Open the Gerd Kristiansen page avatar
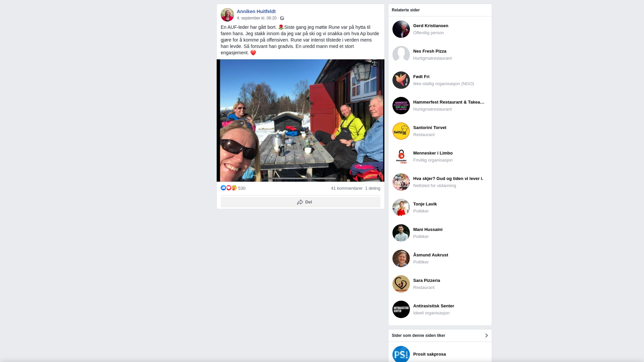Screen dimensions: 644x362 (401, 29)
